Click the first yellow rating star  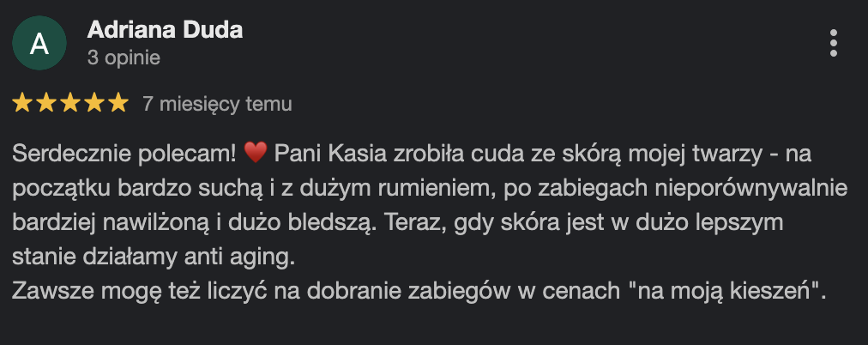click(x=22, y=104)
